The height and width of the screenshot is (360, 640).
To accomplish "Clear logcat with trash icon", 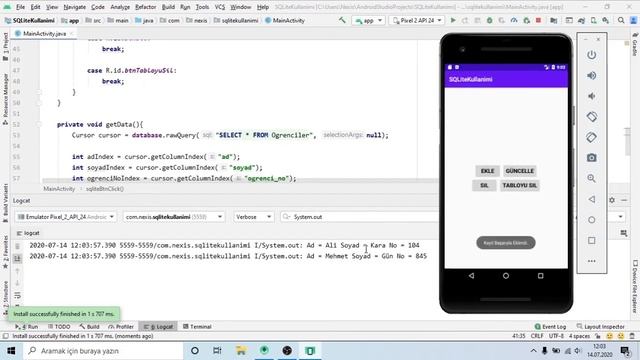I will 18,246.
